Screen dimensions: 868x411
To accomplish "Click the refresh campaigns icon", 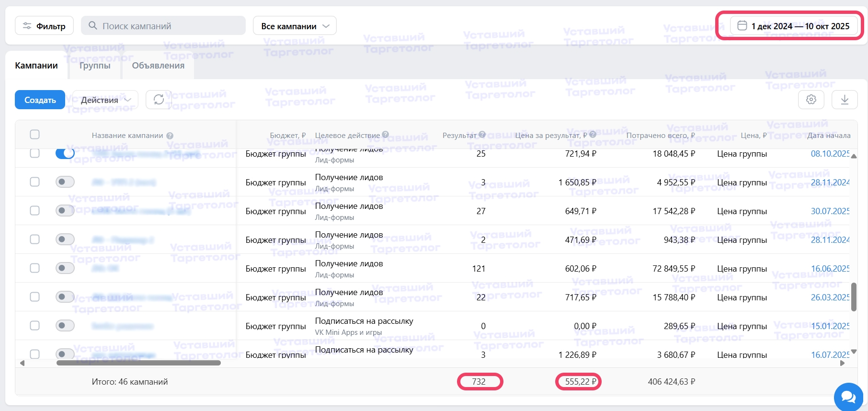I will 159,100.
